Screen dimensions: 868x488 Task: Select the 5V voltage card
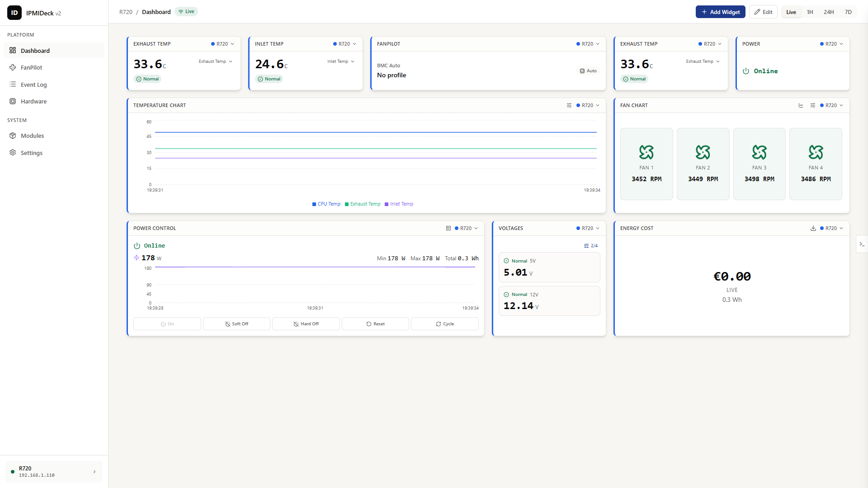pos(549,267)
